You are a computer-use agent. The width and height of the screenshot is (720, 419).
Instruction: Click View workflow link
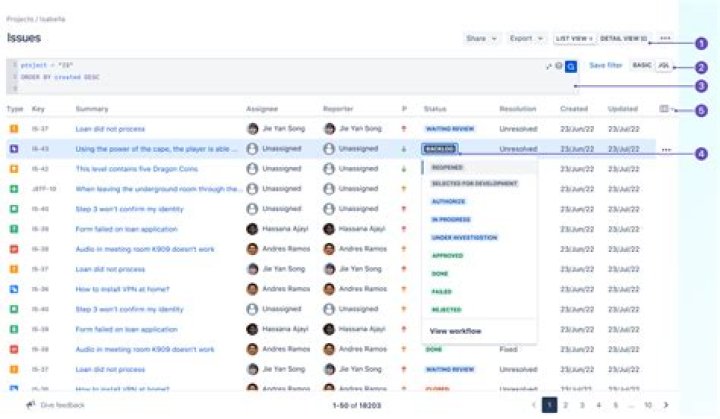pyautogui.click(x=454, y=330)
